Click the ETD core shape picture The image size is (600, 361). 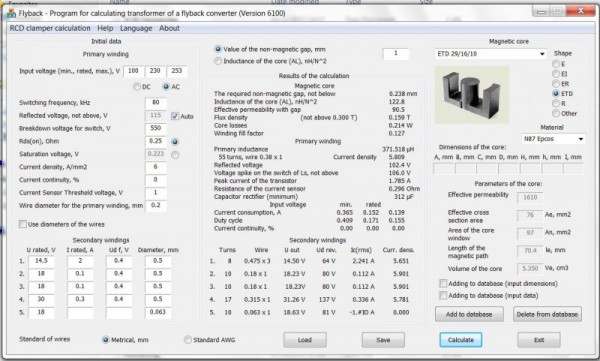(472, 94)
